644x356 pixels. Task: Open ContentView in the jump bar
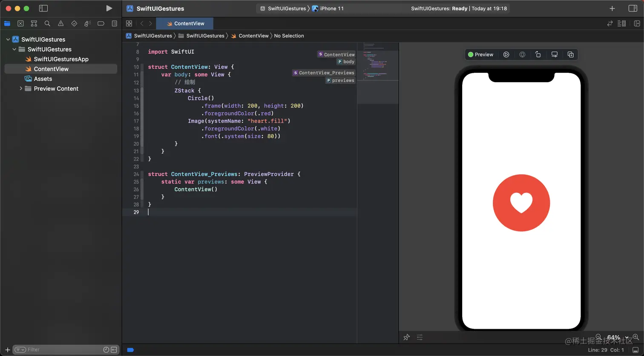(250, 36)
